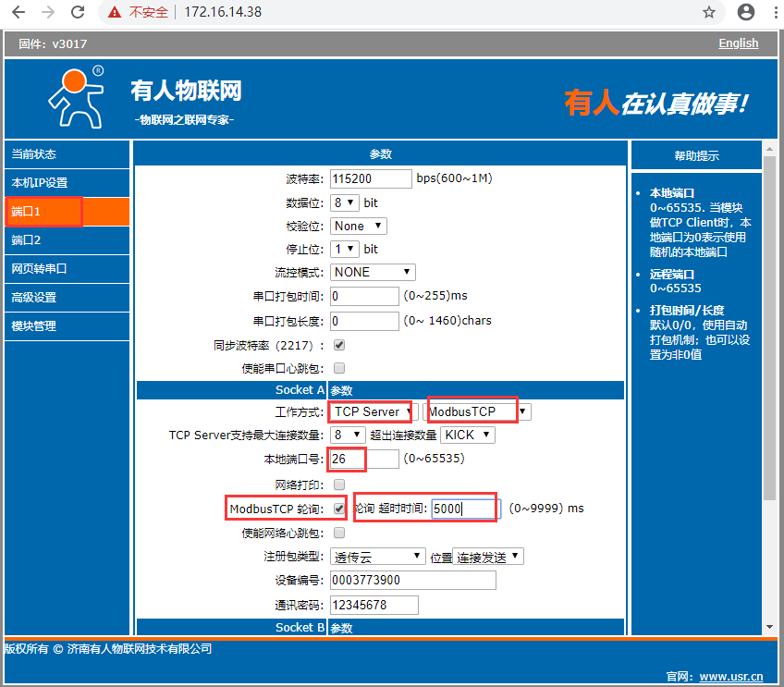The image size is (784, 687).
Task: Click the Socket A 参数 section header
Action: [380, 390]
